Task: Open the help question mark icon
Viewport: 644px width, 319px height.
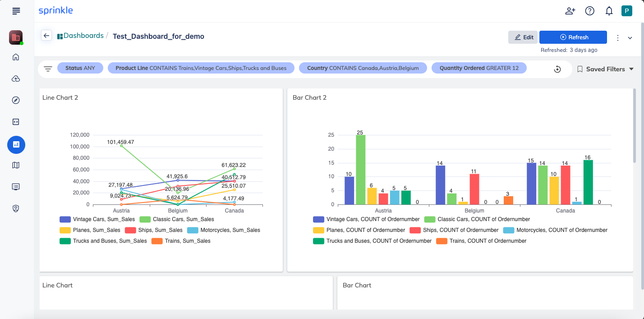Action: point(589,11)
